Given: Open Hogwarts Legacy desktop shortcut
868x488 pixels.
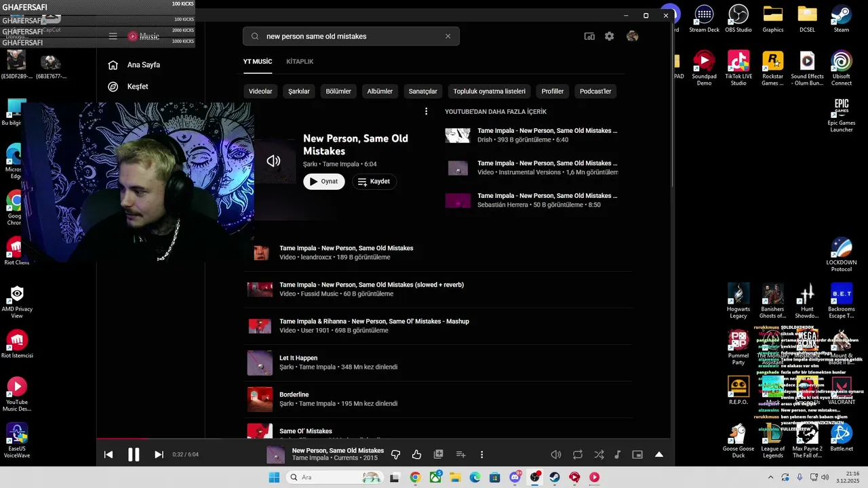Looking at the screenshot, I should [738, 301].
